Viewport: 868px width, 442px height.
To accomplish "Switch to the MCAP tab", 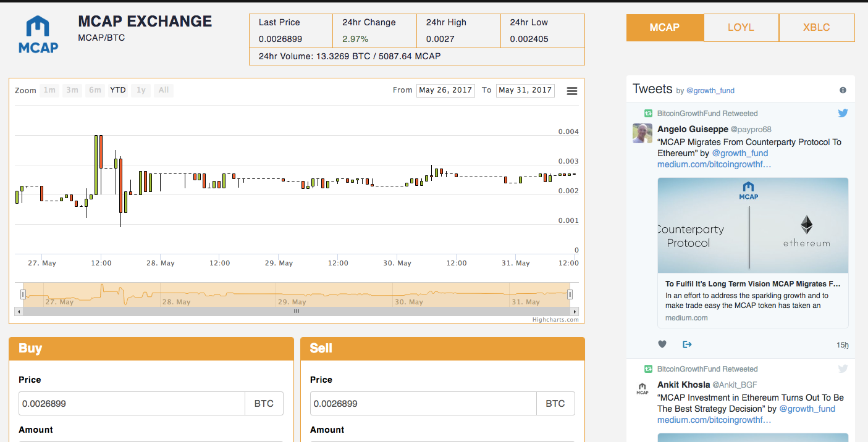I will [x=665, y=28].
